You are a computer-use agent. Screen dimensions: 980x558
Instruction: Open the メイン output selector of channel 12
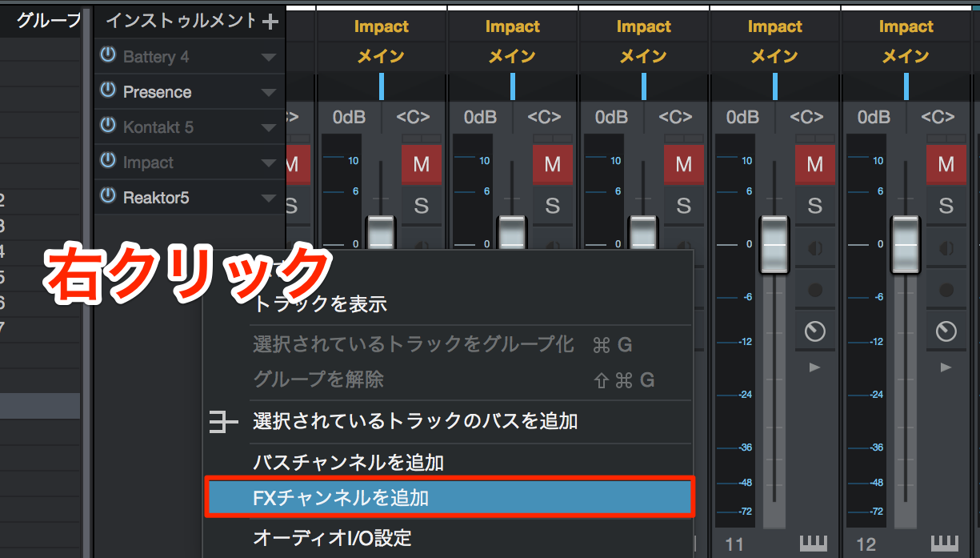click(x=906, y=56)
